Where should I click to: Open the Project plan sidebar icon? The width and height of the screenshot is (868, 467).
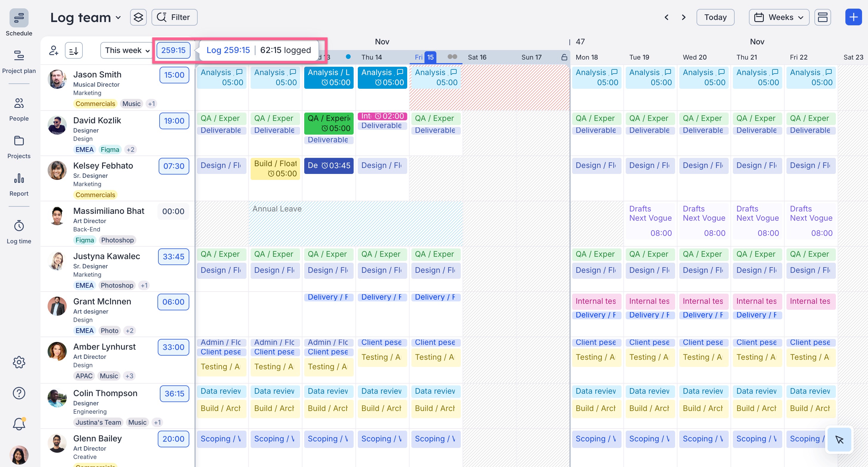pos(19,55)
